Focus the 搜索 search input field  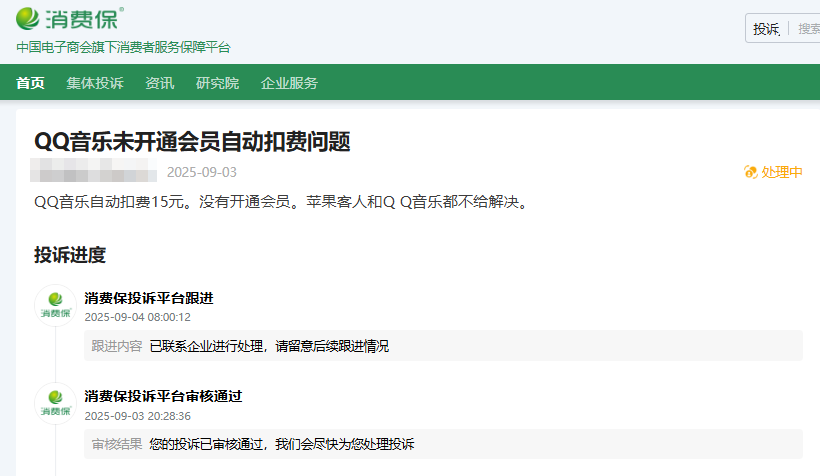point(806,28)
